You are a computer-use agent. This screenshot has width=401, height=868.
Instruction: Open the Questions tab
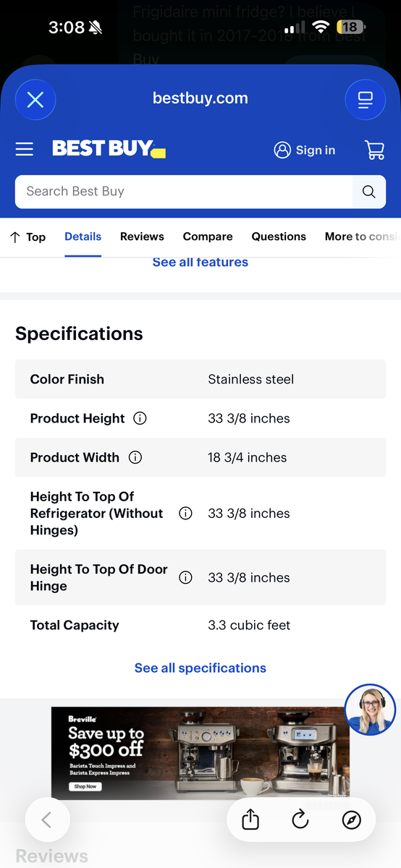click(279, 237)
